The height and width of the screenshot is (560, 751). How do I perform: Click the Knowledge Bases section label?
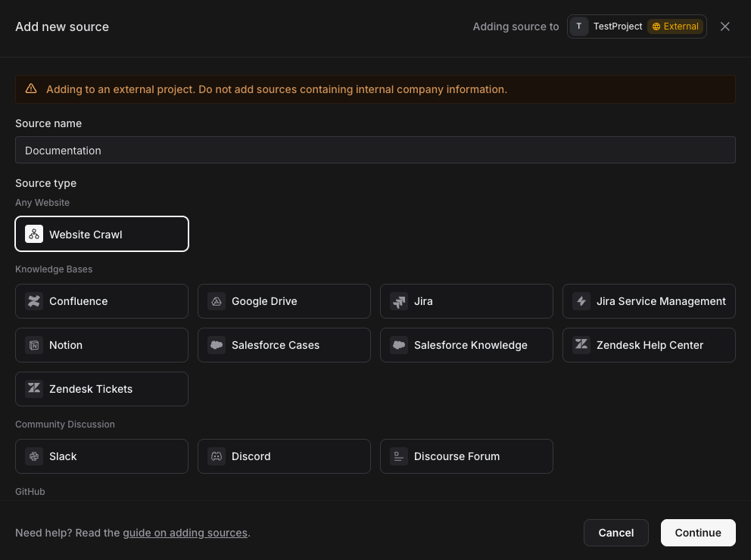(54, 269)
